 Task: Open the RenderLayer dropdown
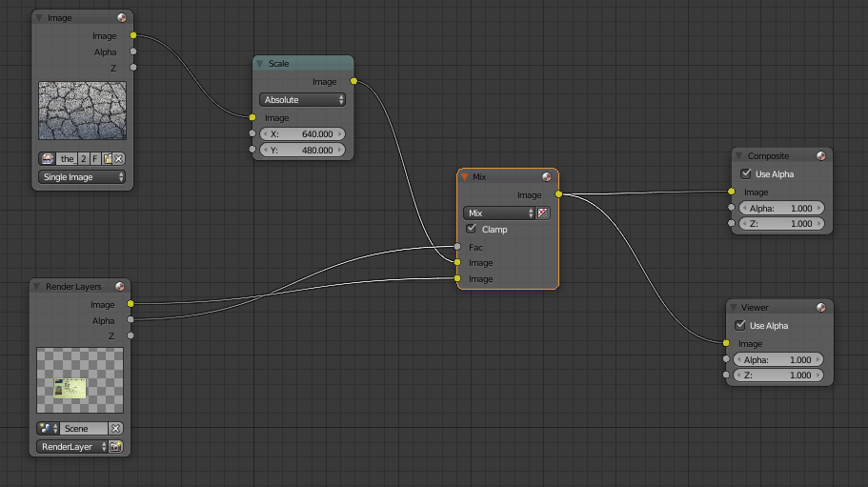coord(72,447)
